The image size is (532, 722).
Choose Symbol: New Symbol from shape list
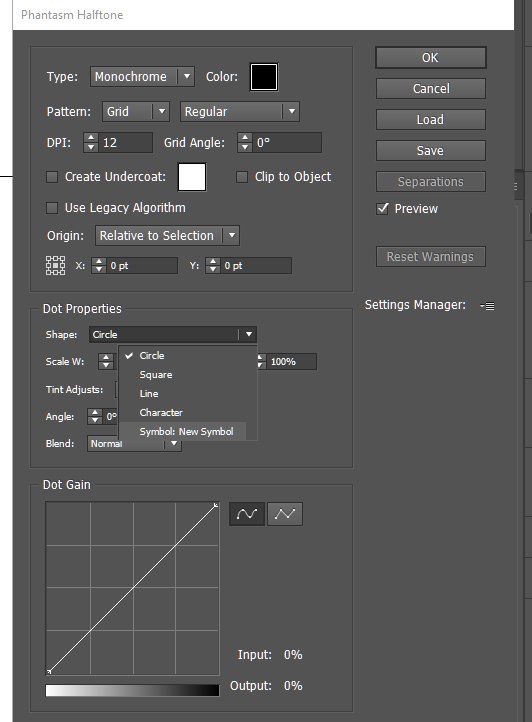182,431
